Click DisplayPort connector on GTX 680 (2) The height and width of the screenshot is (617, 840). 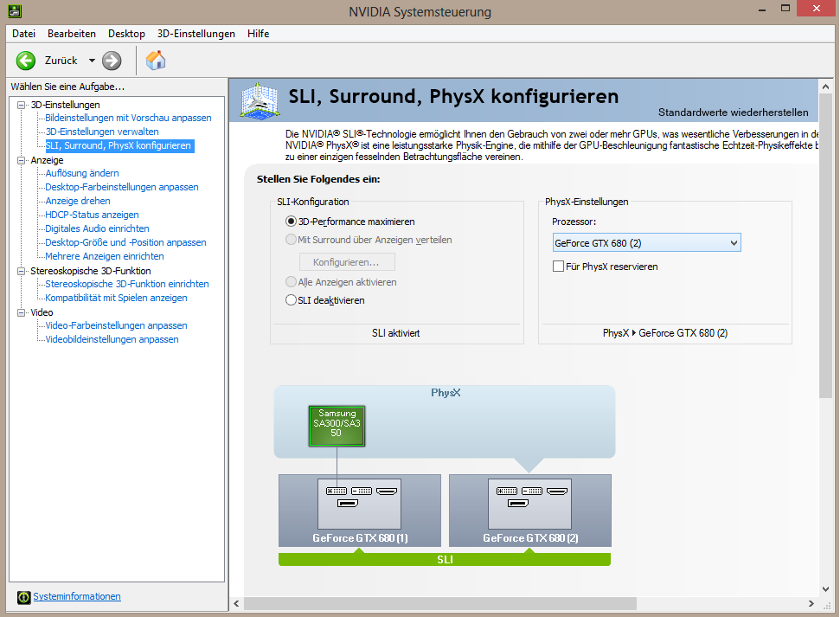(518, 504)
